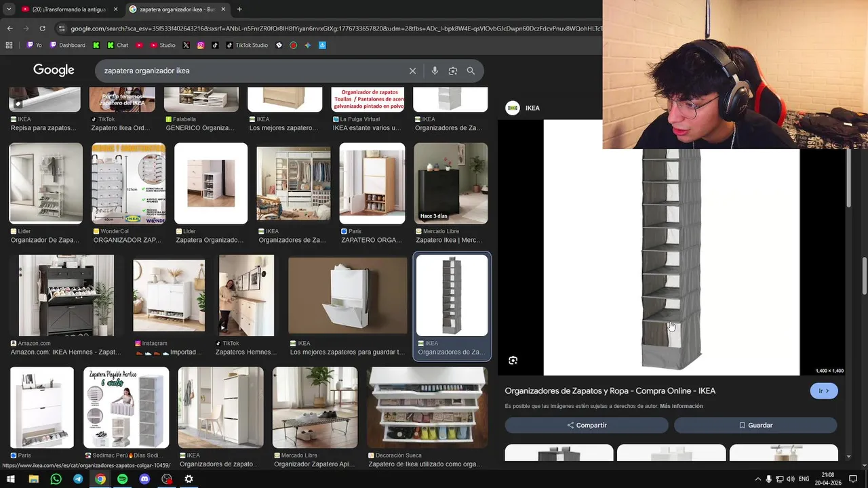
Task: Select the Lider Organizador De Zapa thumbnail
Action: [45, 183]
